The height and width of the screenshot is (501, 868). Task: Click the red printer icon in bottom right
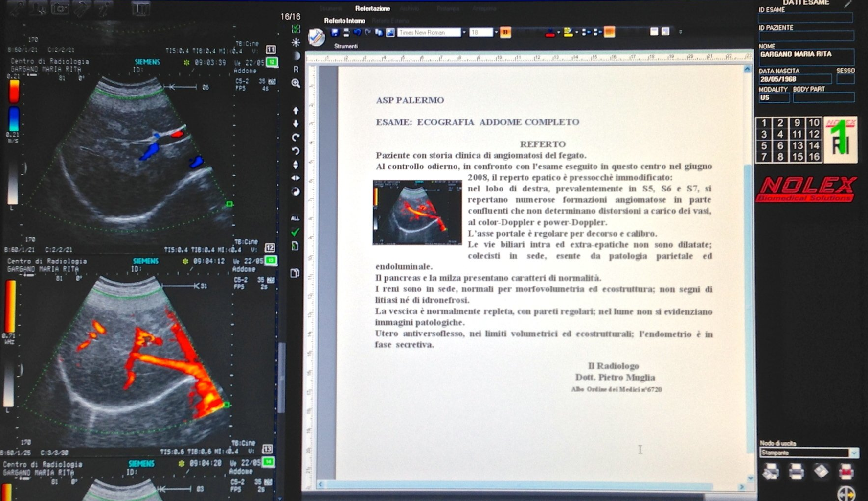(x=846, y=472)
